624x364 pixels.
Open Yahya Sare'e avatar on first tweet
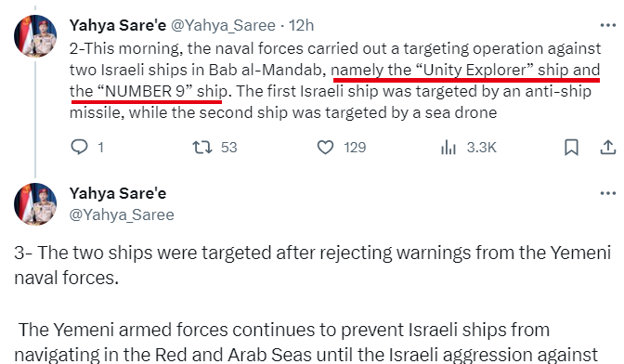coord(35,36)
